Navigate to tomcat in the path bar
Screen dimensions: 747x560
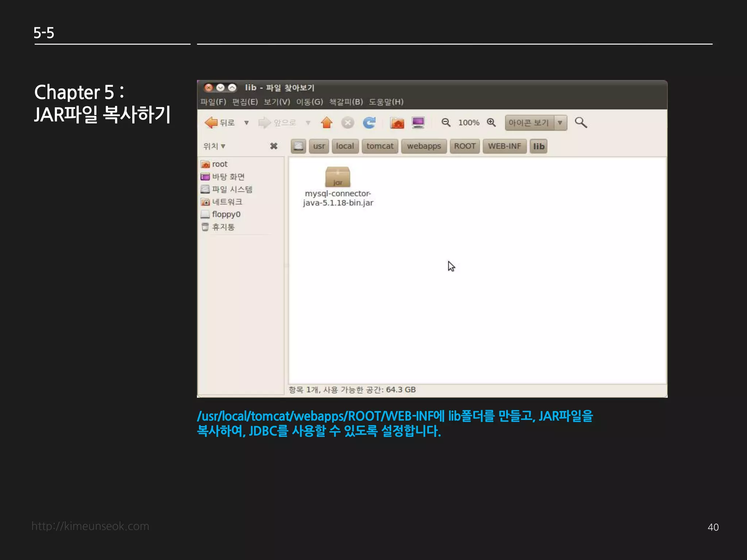point(380,146)
